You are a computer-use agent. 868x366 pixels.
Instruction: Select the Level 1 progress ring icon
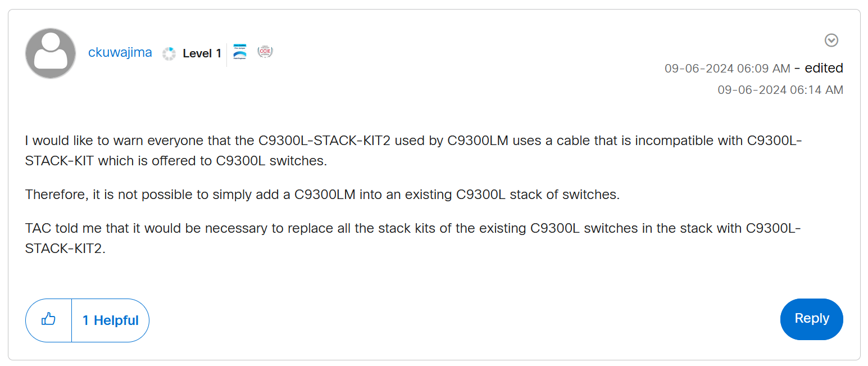tap(169, 53)
